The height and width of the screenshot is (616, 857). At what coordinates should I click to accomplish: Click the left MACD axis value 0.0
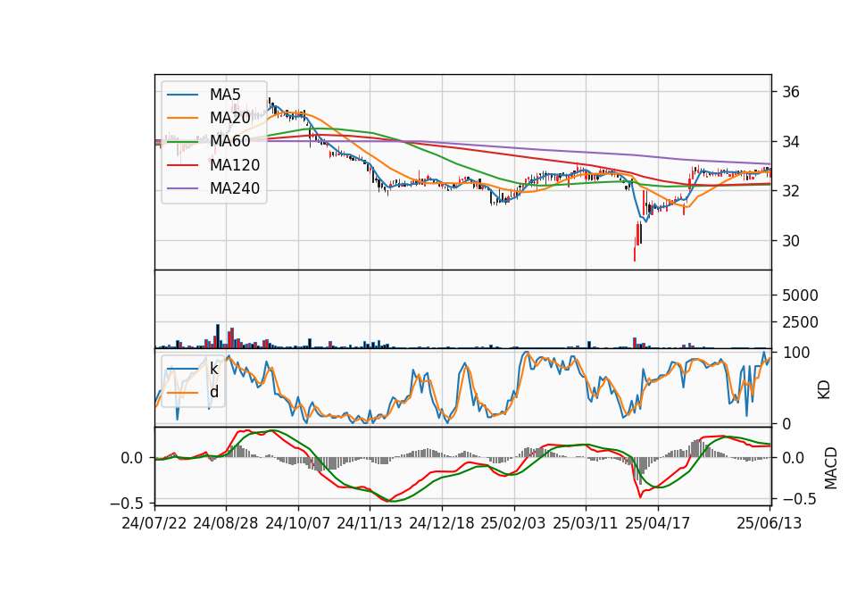(x=132, y=458)
